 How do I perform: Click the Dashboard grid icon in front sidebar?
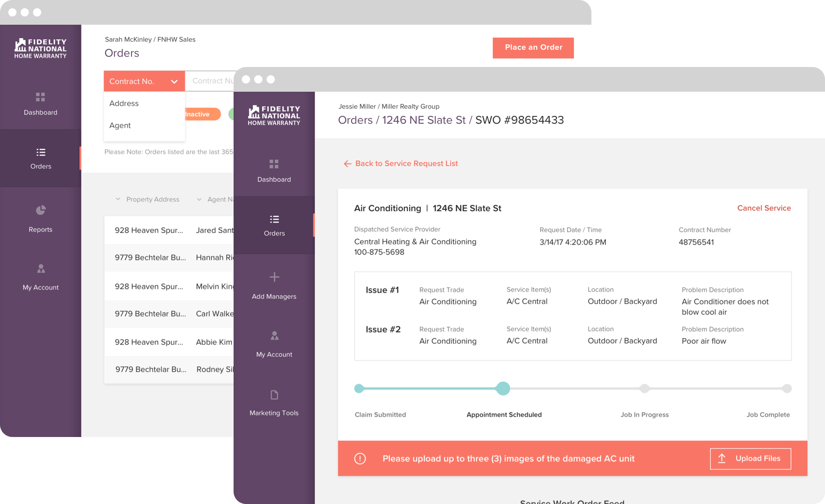tap(274, 164)
